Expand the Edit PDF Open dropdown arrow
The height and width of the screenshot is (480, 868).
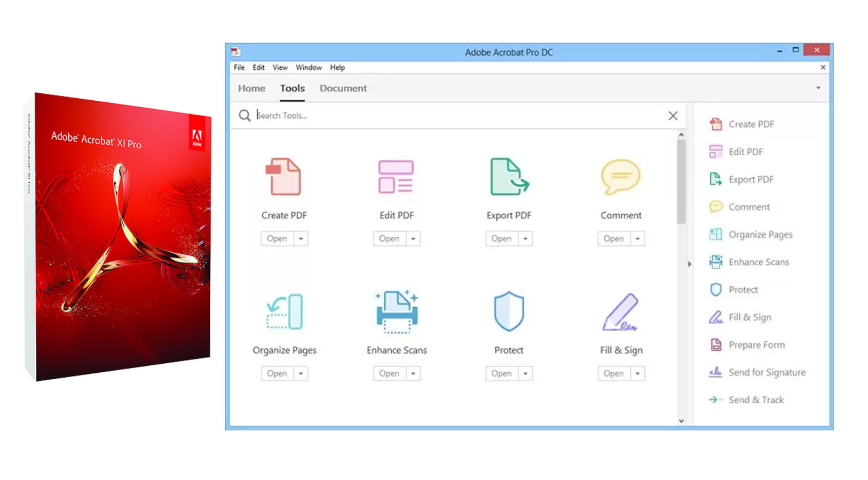coord(413,238)
